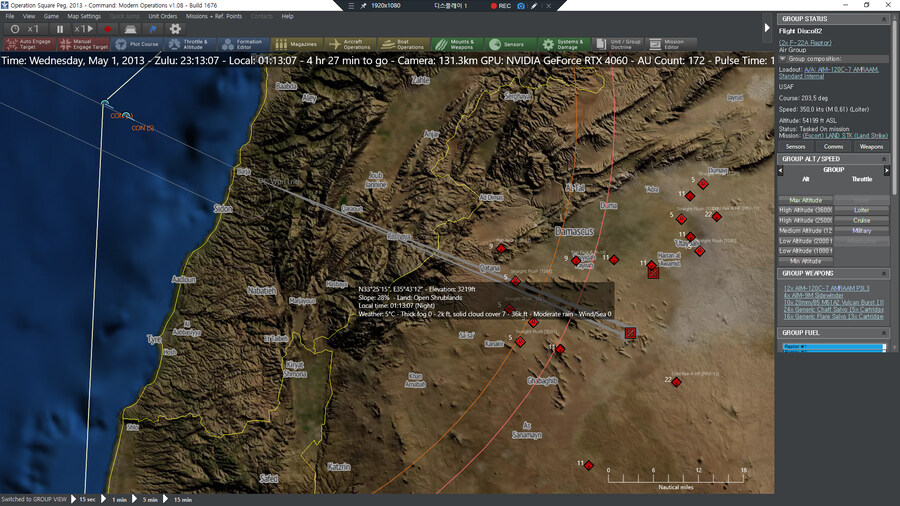The width and height of the screenshot is (900, 506).
Task: Click the pencil draw icon in capture bar
Action: pos(534,6)
